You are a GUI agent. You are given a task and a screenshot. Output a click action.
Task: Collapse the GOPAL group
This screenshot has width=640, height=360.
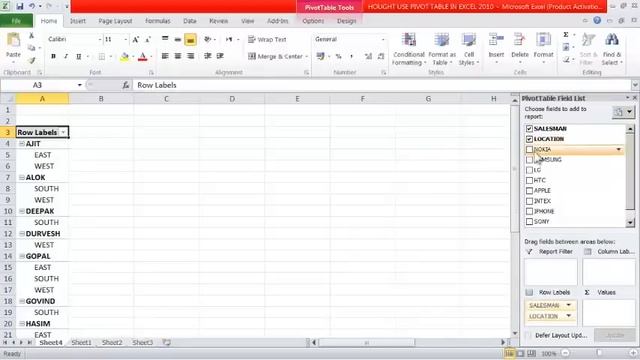click(x=22, y=256)
